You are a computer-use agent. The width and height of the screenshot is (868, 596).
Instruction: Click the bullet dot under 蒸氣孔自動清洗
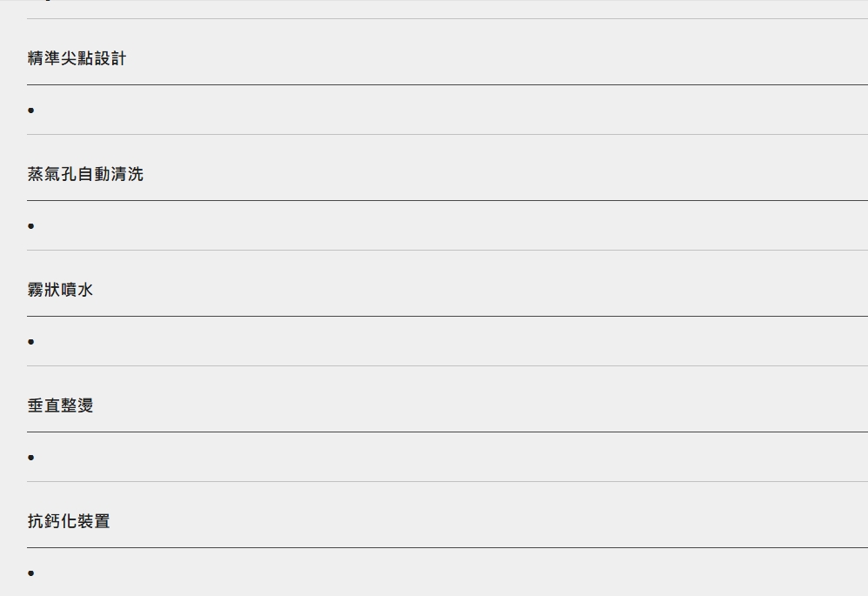point(31,226)
